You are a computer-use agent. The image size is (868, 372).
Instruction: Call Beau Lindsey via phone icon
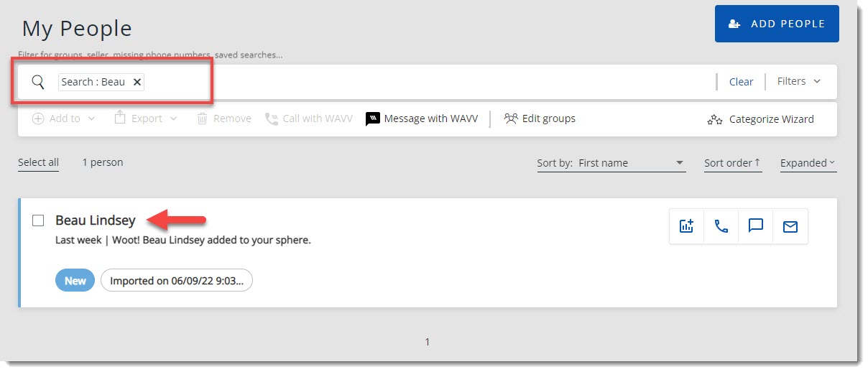coord(721,226)
